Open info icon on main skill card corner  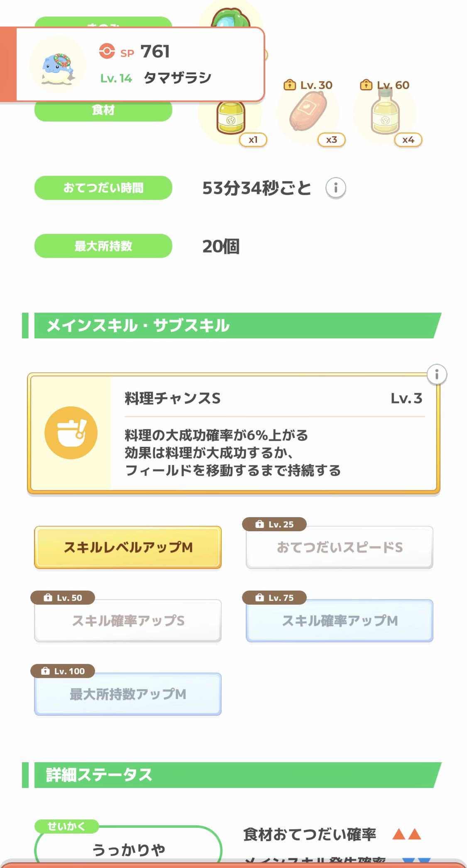(x=437, y=374)
